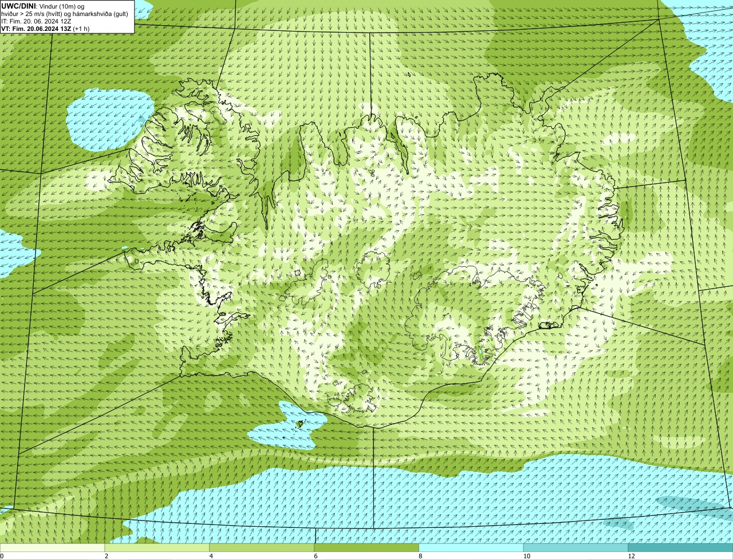The width and height of the screenshot is (733, 560).
Task: Pick the teal legend segment above 12
Action: 680,548
